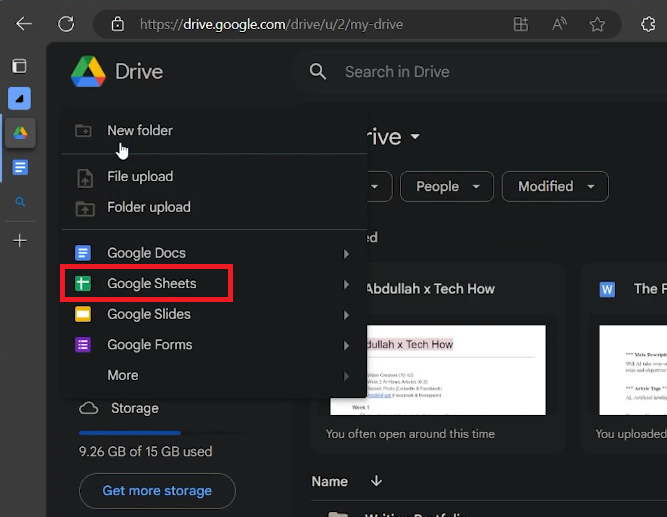Click the Folder upload icon
Viewport: 667px width, 517px height.
click(84, 208)
